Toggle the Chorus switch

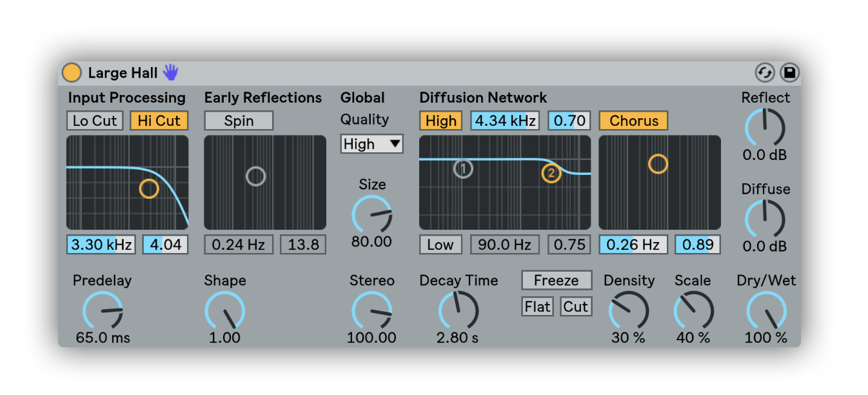coord(633,121)
